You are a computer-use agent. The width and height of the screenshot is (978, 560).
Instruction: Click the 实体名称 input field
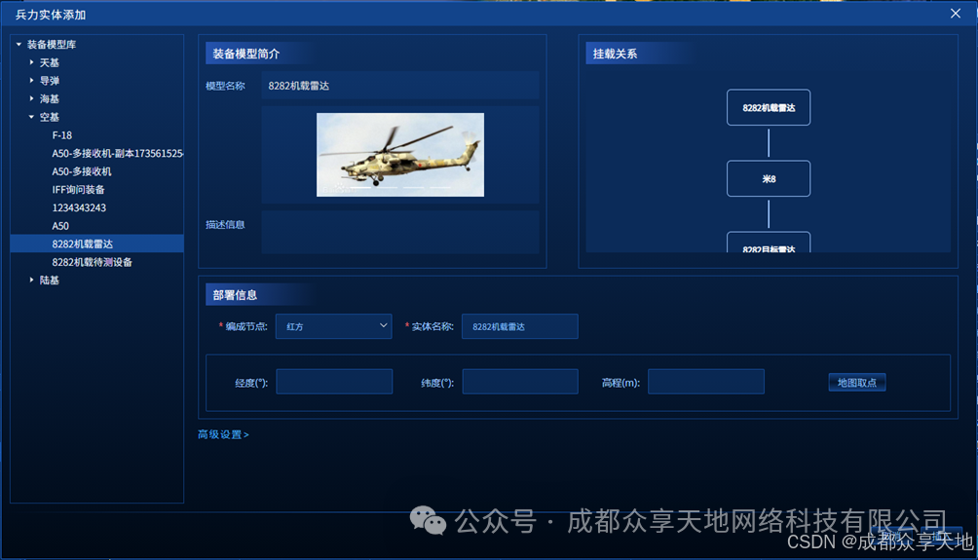519,326
